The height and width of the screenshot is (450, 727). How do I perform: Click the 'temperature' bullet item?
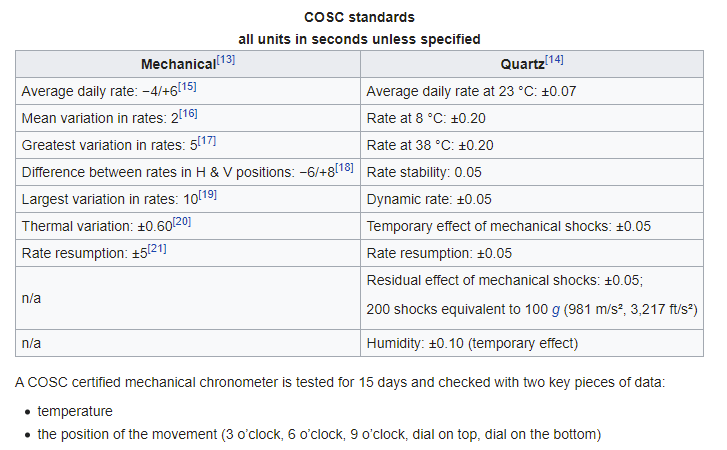(75, 411)
